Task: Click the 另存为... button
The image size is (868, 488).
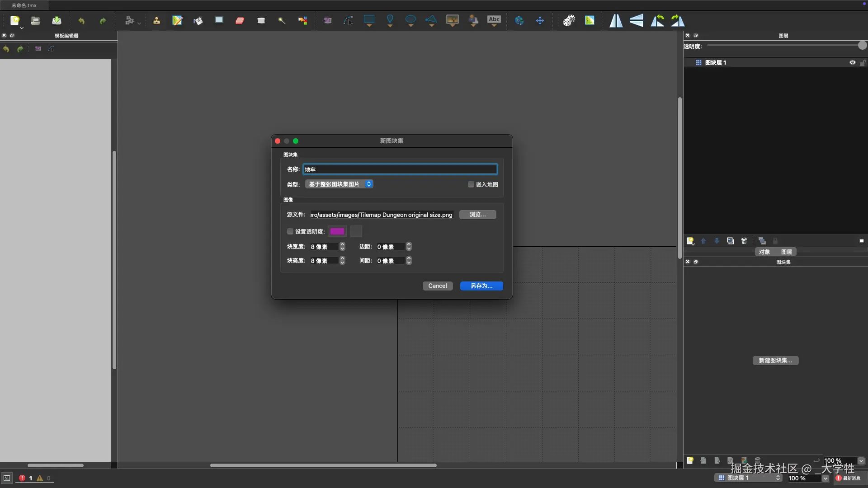Action: click(481, 286)
